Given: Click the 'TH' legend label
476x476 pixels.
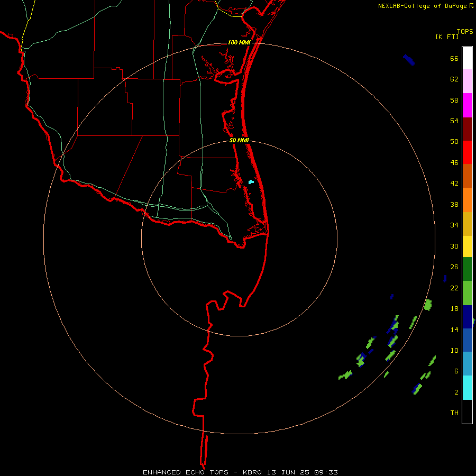Looking at the screenshot, I should pos(454,413).
